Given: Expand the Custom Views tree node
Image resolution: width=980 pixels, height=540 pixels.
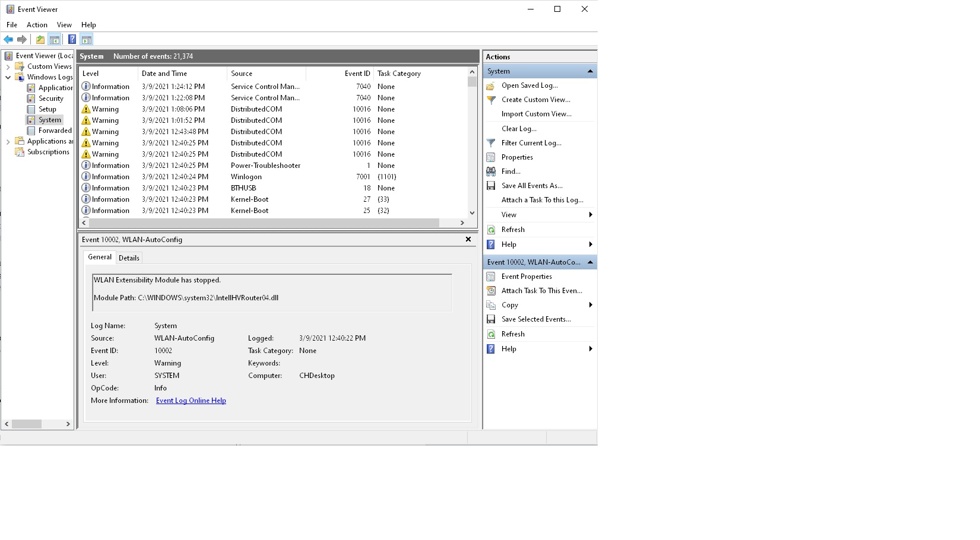Looking at the screenshot, I should 8,66.
